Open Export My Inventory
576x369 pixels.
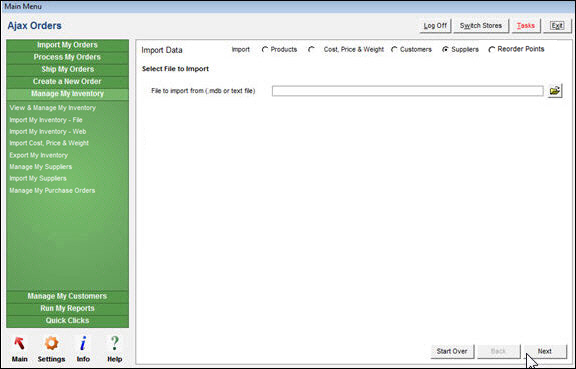pyautogui.click(x=39, y=155)
